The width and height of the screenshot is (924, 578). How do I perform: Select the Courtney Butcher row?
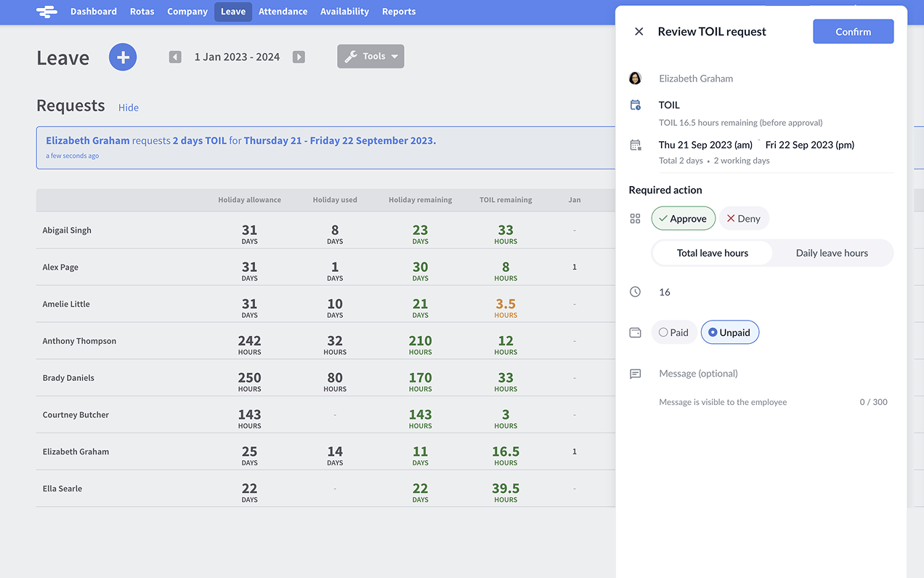(326, 415)
